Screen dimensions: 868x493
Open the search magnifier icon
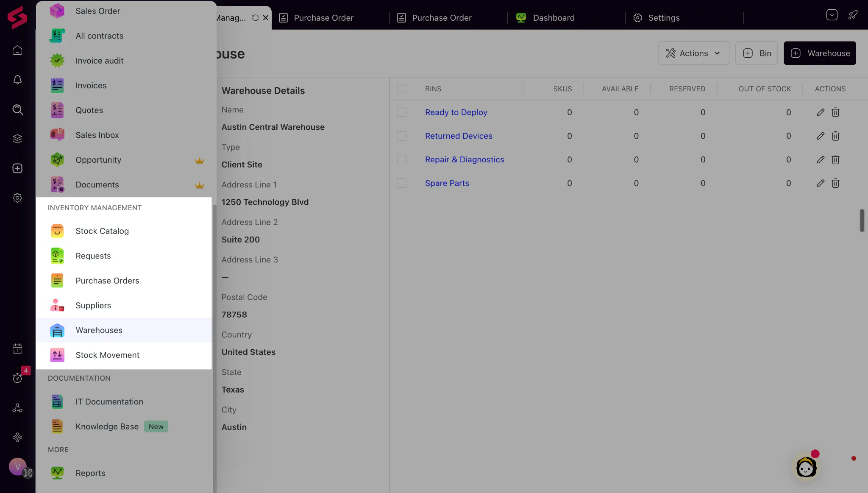pyautogui.click(x=17, y=109)
